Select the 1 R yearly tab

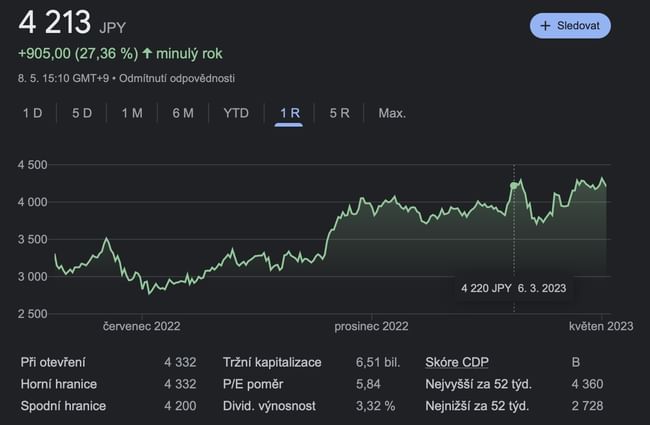(x=290, y=113)
